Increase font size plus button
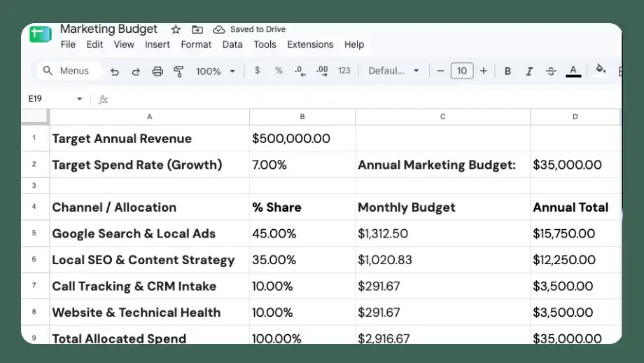The height and width of the screenshot is (363, 644). tap(484, 71)
